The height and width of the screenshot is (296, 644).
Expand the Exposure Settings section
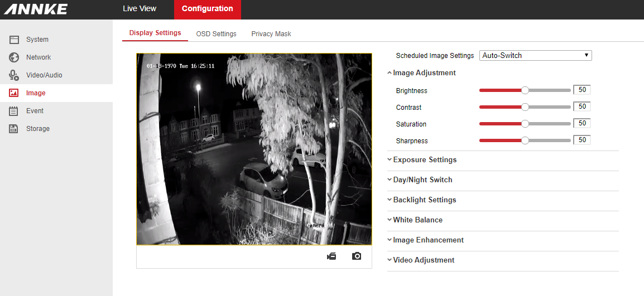coord(424,160)
